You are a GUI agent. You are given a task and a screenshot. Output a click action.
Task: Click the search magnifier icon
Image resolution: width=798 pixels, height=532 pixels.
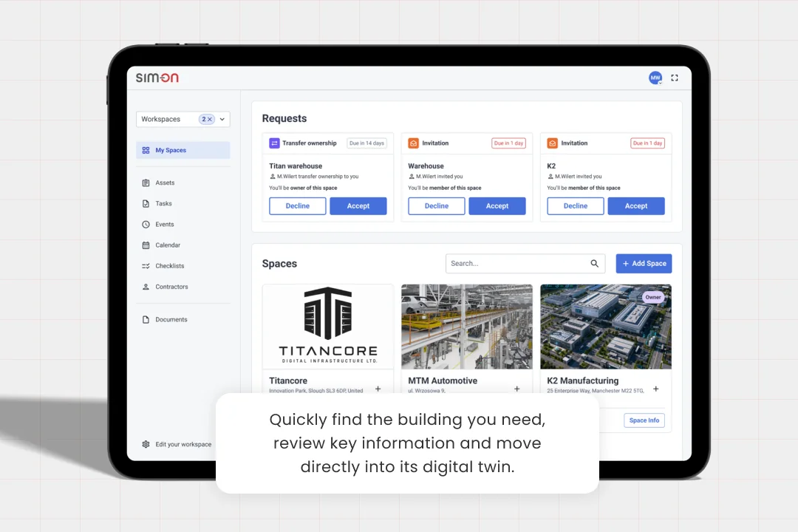click(594, 264)
